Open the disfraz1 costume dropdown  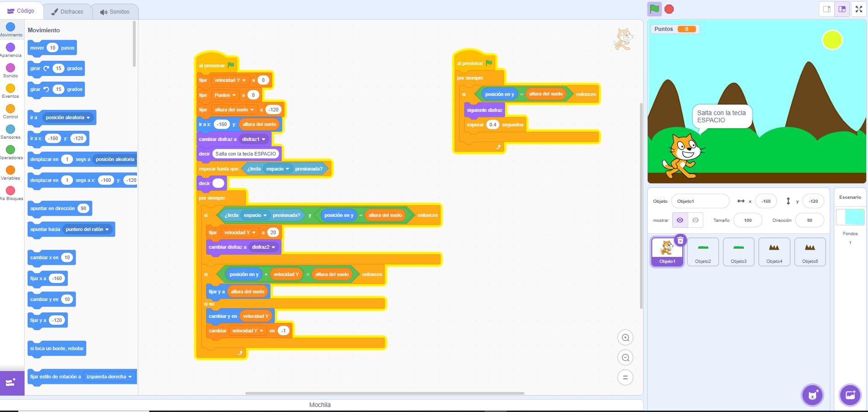254,139
